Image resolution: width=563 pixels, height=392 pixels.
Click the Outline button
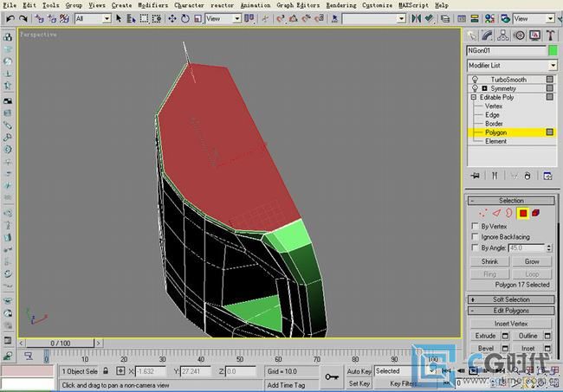527,336
